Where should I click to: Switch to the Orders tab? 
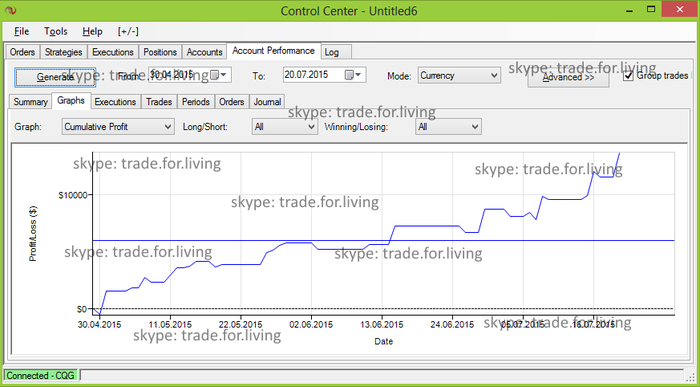click(22, 52)
